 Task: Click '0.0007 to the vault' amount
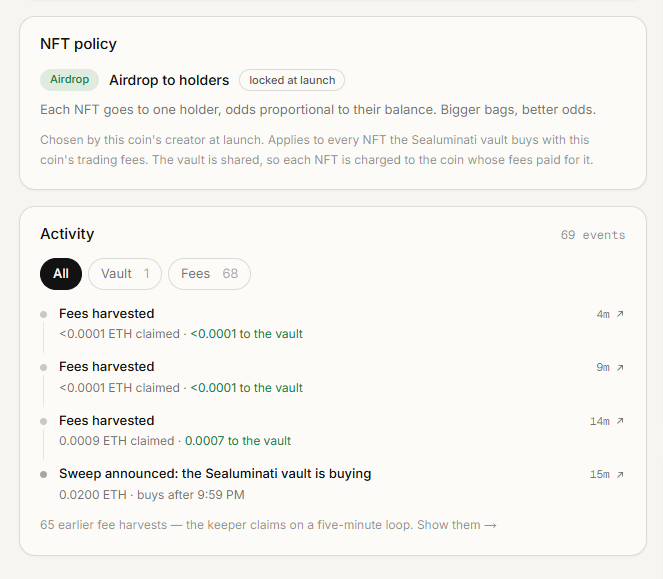pos(238,441)
